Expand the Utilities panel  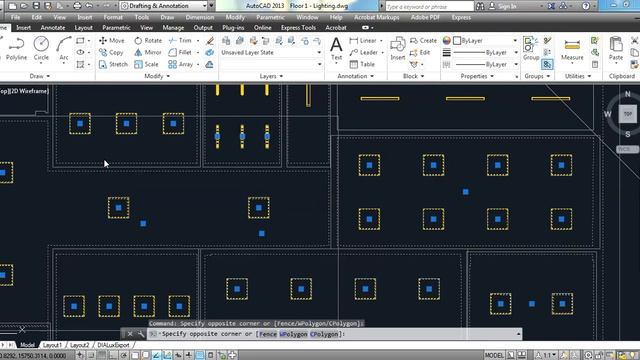(578, 76)
